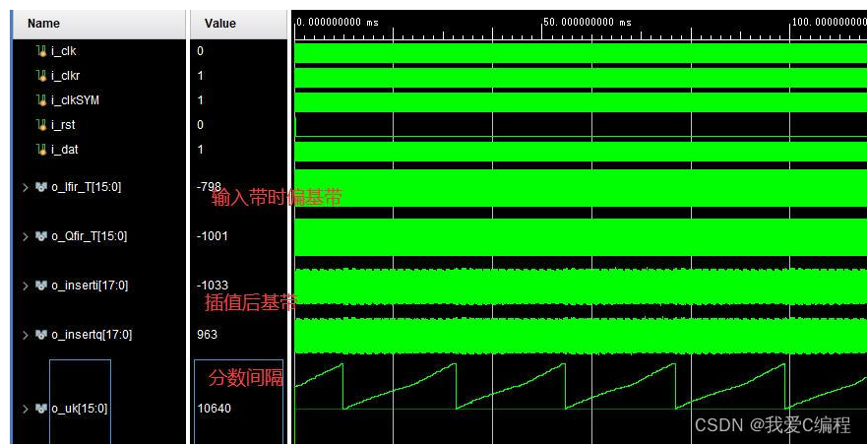Click the o_insertq value 963
Screen dimensions: 868x446
click(207, 335)
